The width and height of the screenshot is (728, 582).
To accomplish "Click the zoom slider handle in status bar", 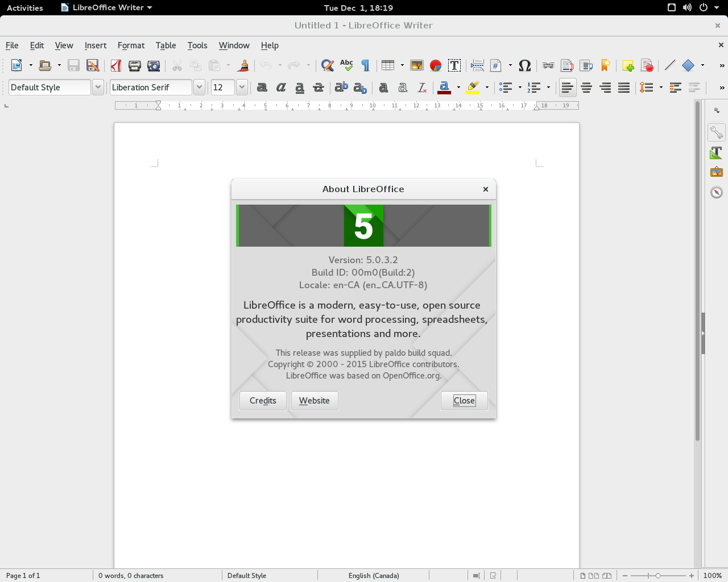I will (x=658, y=576).
